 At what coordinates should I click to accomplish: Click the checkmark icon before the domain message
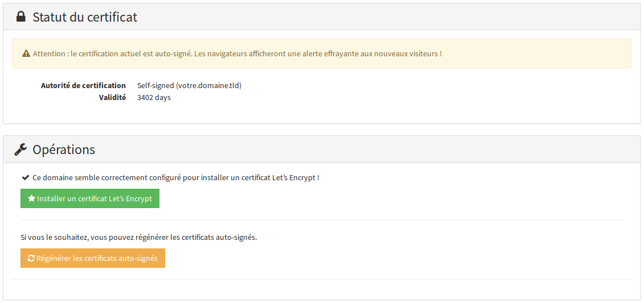(x=25, y=177)
